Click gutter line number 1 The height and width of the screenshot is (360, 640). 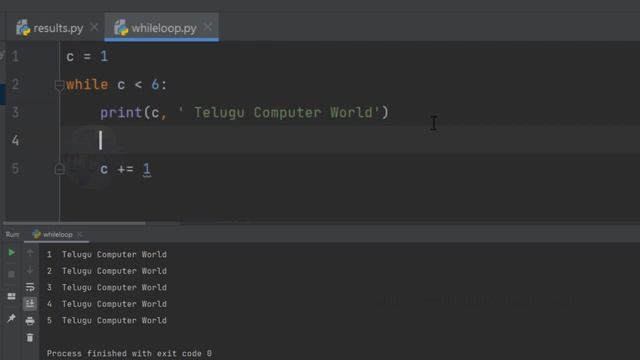tap(15, 56)
